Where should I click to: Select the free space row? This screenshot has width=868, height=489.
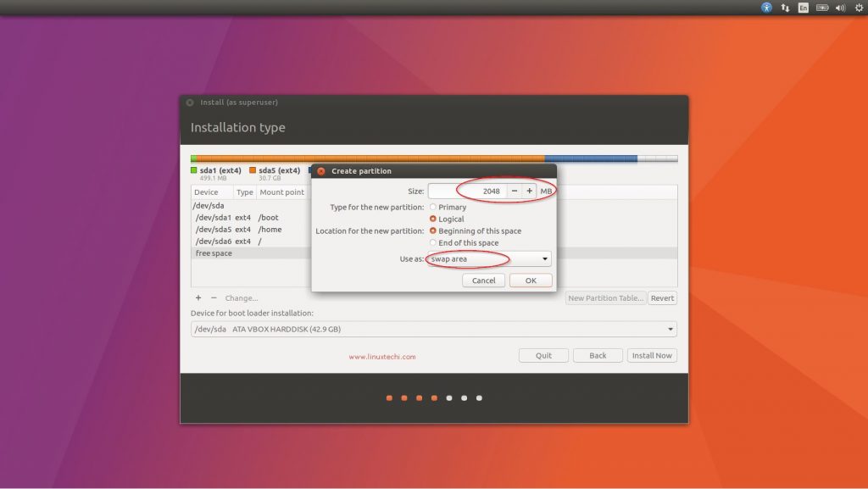[251, 253]
